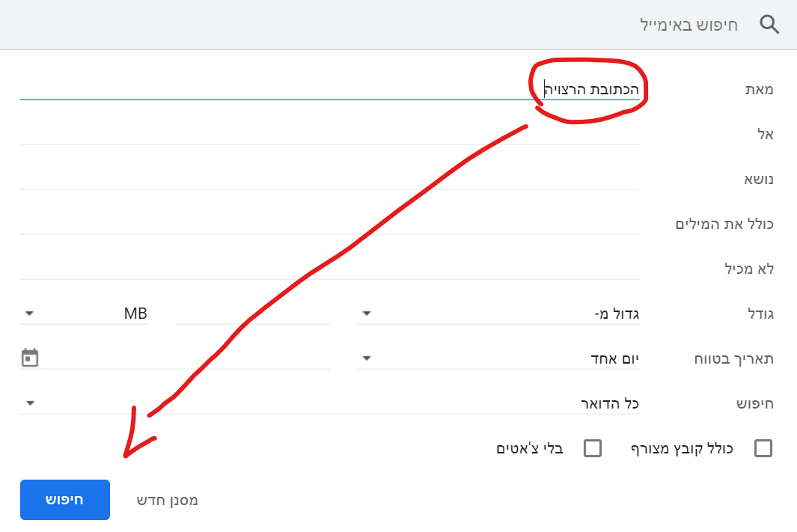Click the "חיפוש באימייל" top search box

coord(374,25)
